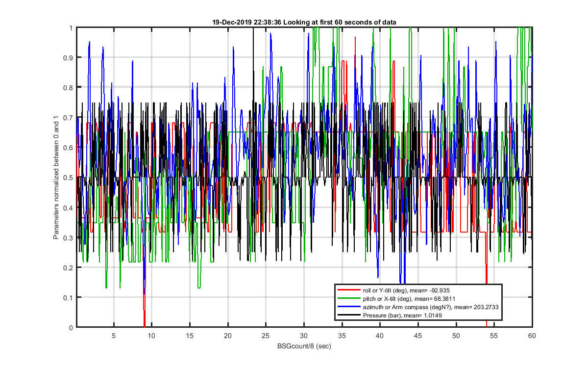The image size is (588, 368).
Task: Click x-axis tick label 10
Action: pos(152,336)
